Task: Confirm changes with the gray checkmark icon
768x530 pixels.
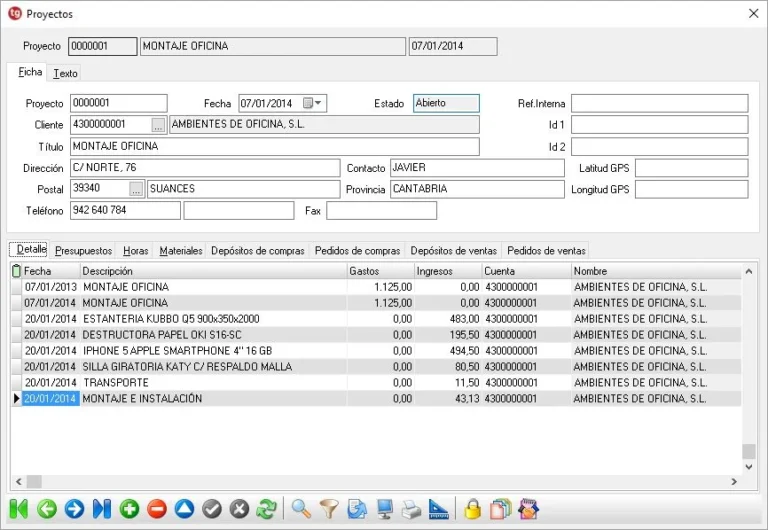Action: [212, 509]
